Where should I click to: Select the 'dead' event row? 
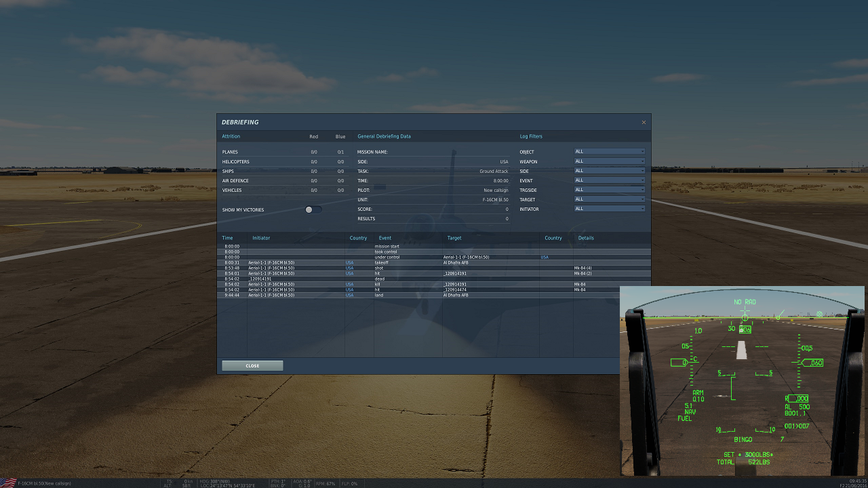(x=433, y=279)
